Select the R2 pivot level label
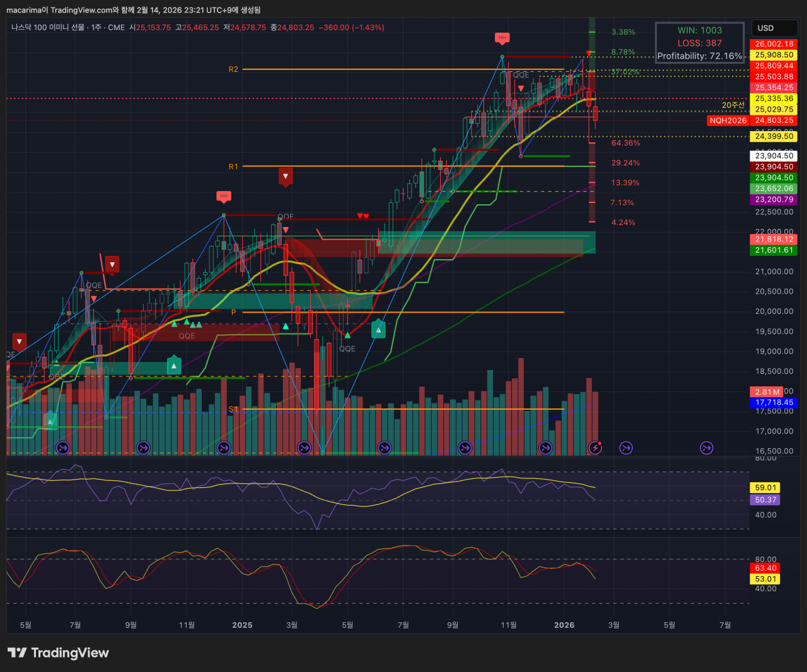Image resolution: width=807 pixels, height=672 pixels. pos(233,69)
